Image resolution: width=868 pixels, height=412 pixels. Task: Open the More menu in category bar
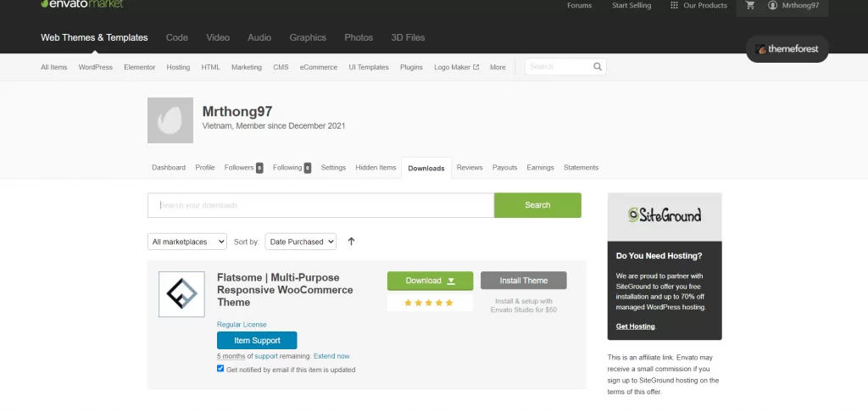tap(498, 67)
